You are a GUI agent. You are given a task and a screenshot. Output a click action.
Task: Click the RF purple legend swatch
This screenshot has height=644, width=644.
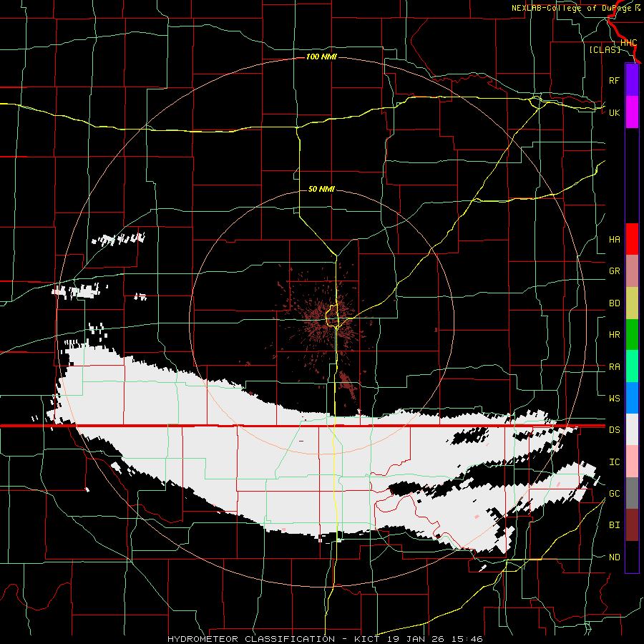pyautogui.click(x=632, y=80)
